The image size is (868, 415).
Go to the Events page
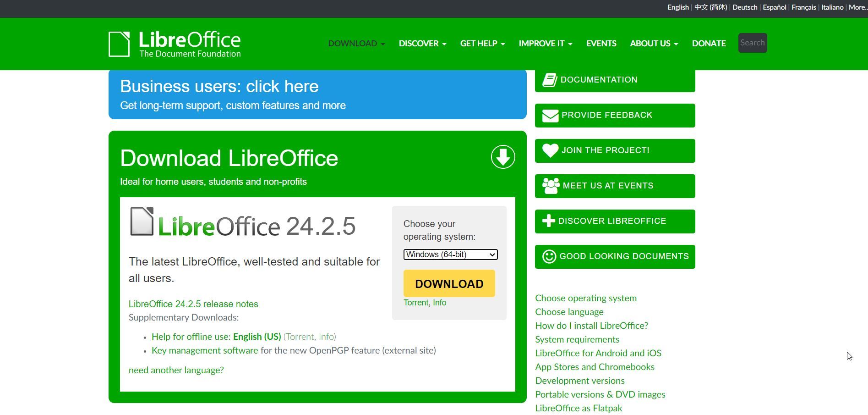(601, 44)
